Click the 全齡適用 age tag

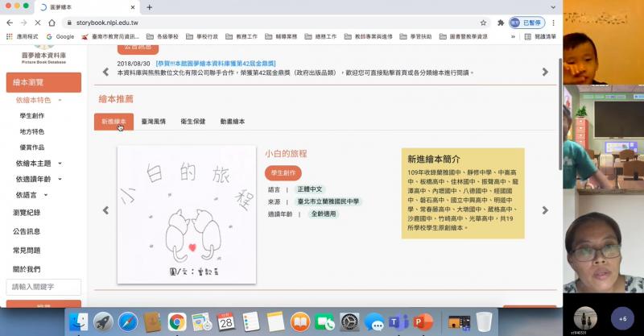[324, 214]
